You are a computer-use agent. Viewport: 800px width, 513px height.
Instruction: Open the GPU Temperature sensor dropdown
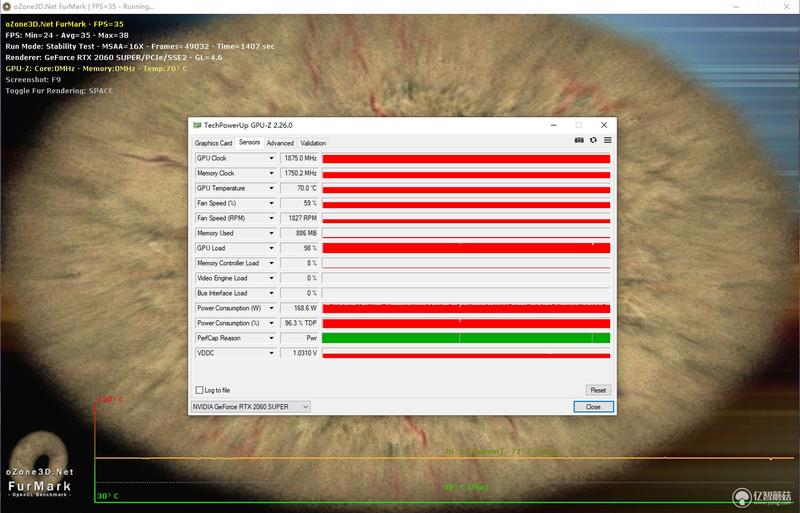271,188
